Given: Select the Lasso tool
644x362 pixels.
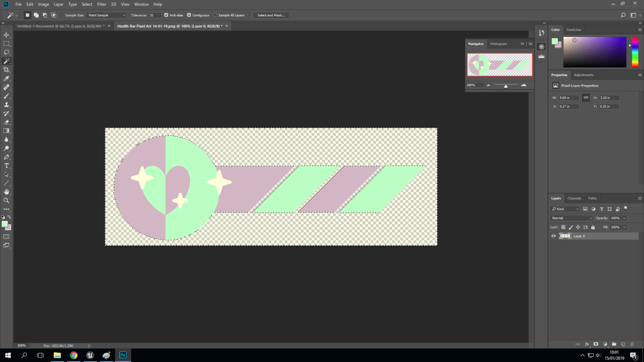Looking at the screenshot, I should [6, 52].
